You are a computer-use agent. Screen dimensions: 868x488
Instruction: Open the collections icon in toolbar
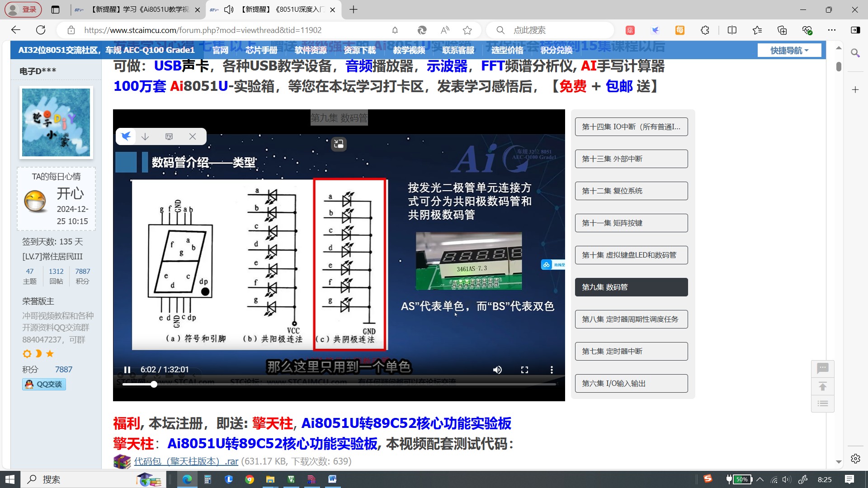[782, 30]
